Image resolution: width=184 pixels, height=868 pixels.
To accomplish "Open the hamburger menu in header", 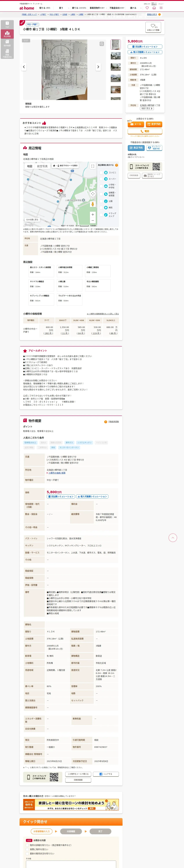I will 161,8.
